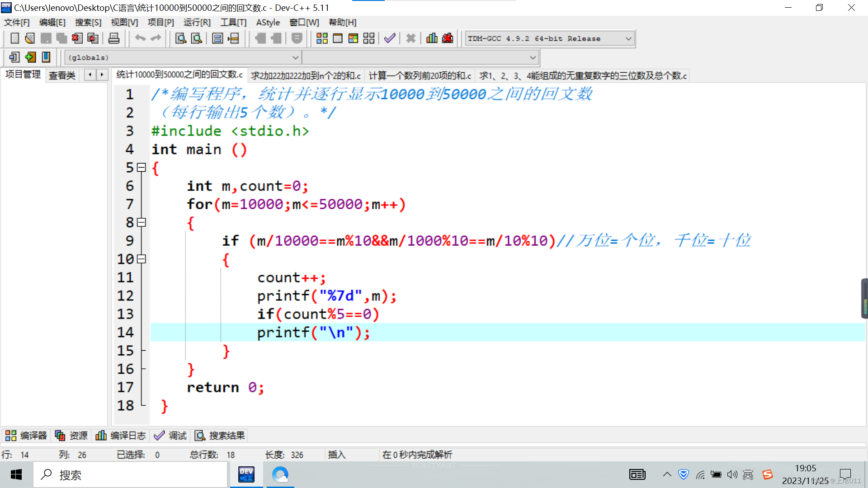The height and width of the screenshot is (488, 868).
Task: Click the Debug checkmark toolbar icon
Action: coord(390,38)
